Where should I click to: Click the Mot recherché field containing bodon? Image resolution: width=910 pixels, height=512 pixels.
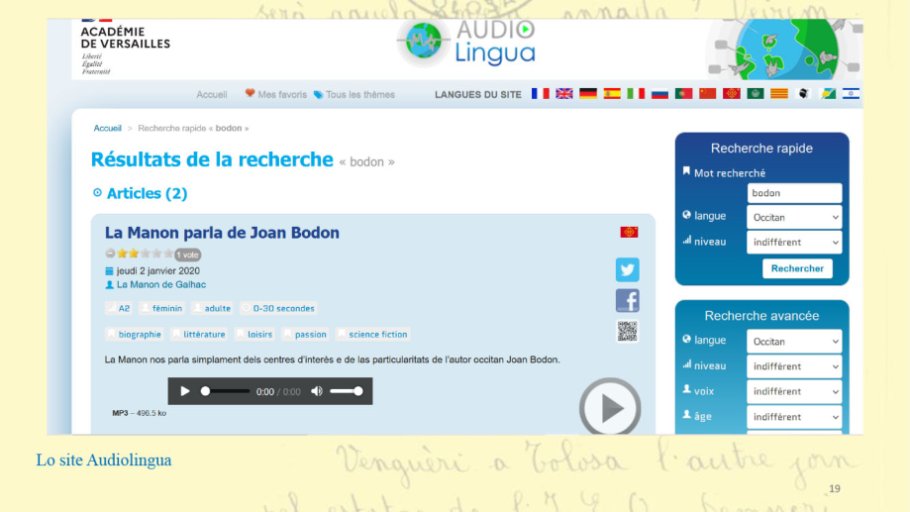pyautogui.click(x=794, y=193)
